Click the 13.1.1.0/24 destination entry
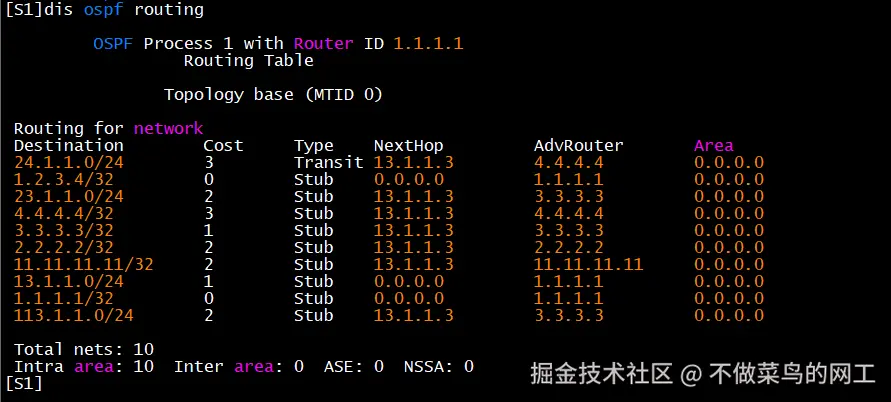This screenshot has height=402, width=891. pos(69,281)
